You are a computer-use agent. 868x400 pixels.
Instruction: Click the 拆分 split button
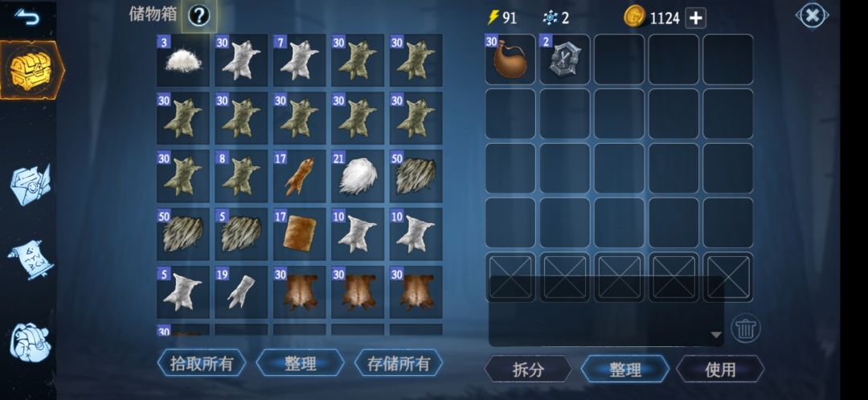[527, 369]
